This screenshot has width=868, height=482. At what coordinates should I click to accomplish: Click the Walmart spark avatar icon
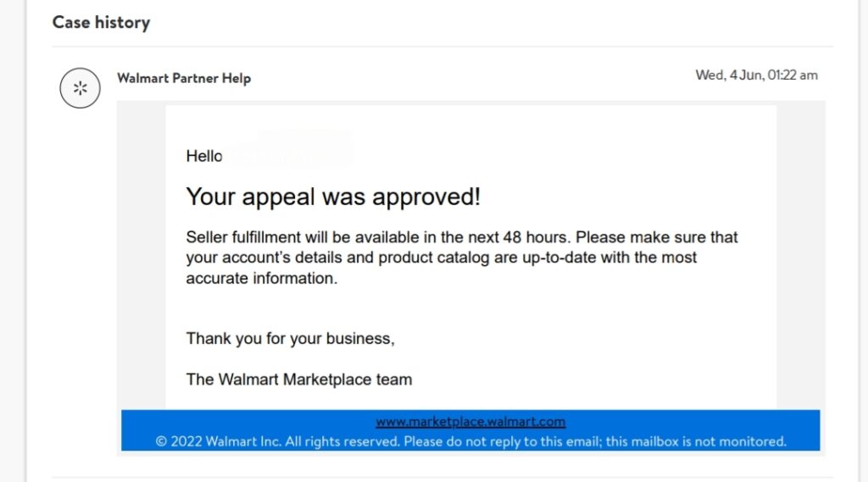(80, 88)
